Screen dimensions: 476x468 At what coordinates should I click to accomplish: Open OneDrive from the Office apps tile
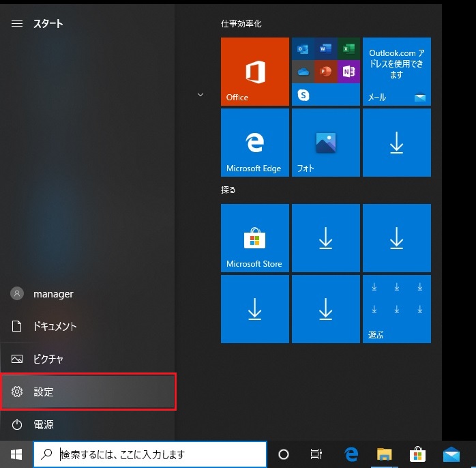point(303,72)
